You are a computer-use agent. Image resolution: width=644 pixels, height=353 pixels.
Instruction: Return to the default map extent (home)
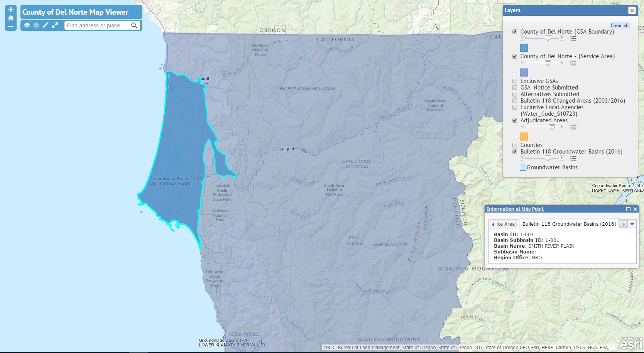point(11,18)
